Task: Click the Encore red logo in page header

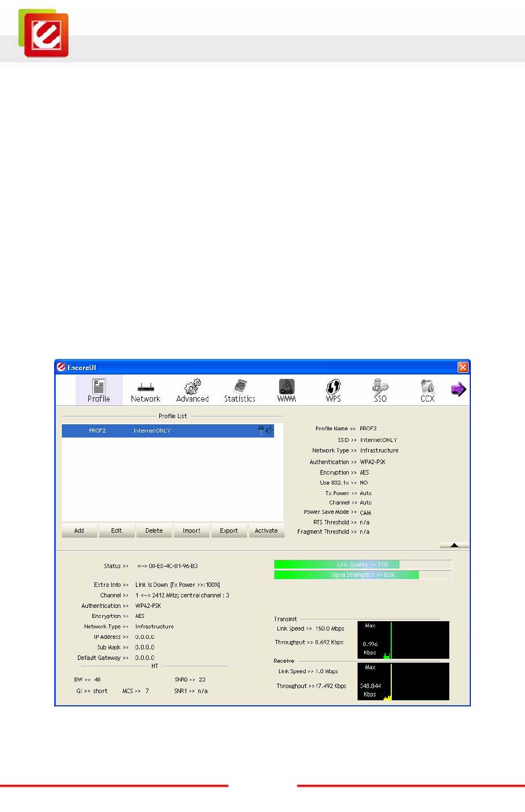Action: pos(46,35)
